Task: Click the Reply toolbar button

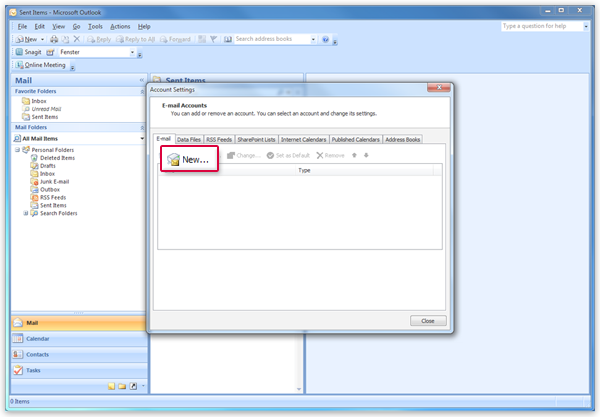Action: coord(99,39)
